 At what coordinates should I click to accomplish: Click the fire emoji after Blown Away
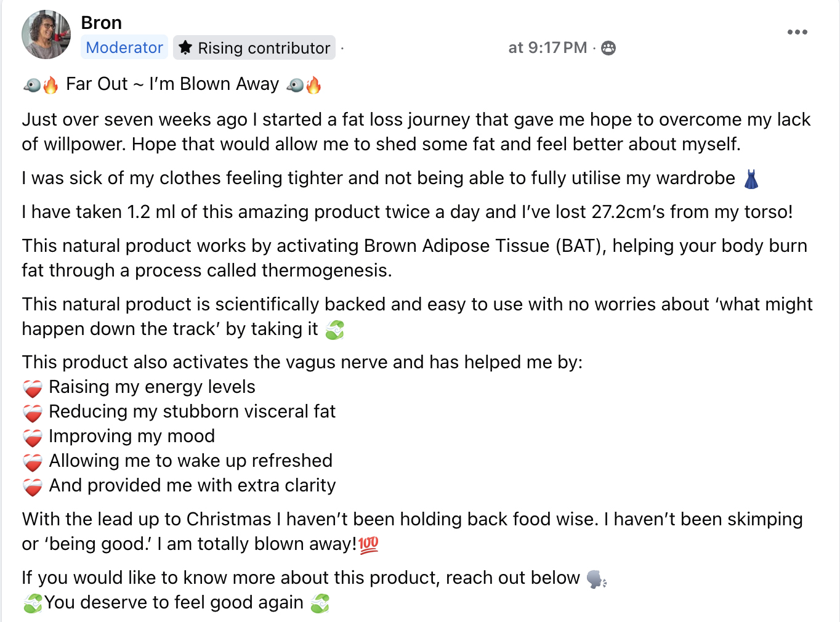[313, 84]
